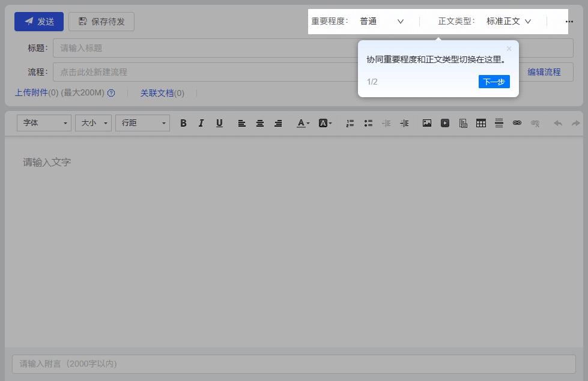Focus the 标题 title input field
Image resolution: width=588 pixels, height=381 pixels.
click(x=313, y=48)
